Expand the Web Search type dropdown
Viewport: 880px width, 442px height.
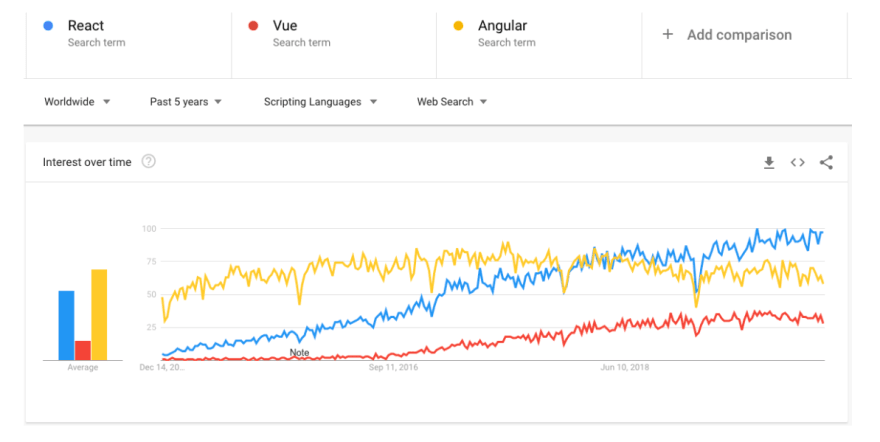[x=452, y=102]
